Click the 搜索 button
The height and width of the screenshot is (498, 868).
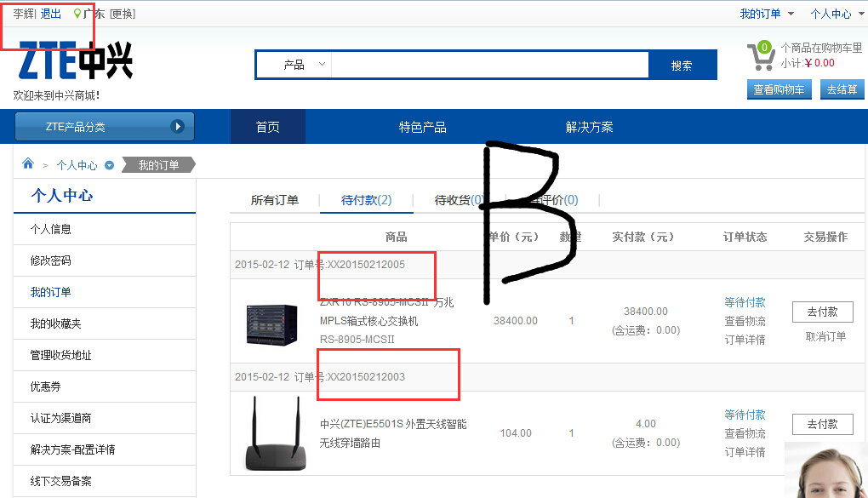tap(682, 65)
